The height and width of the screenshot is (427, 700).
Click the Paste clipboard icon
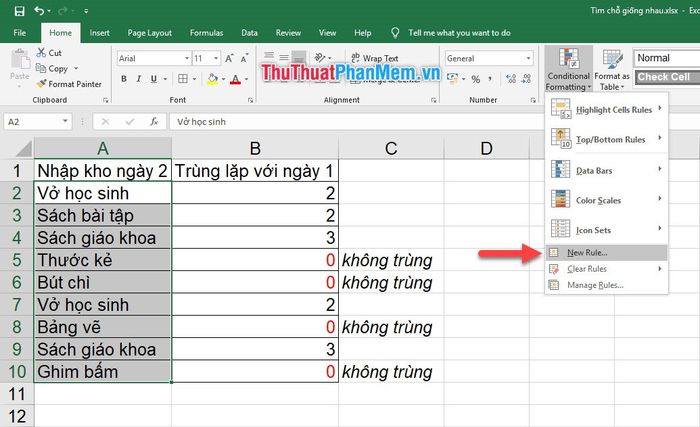tap(20, 60)
